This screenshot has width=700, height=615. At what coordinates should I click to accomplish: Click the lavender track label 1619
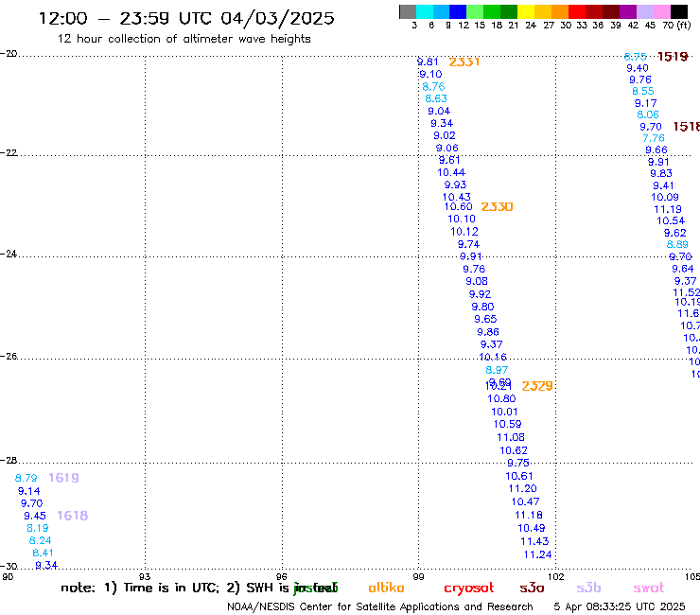click(63, 478)
